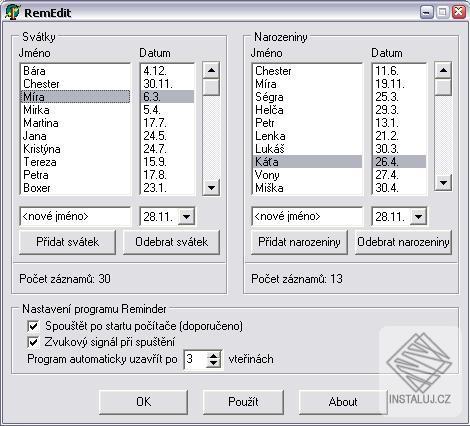Select date 23.1. in Svátky dates

(x=167, y=188)
